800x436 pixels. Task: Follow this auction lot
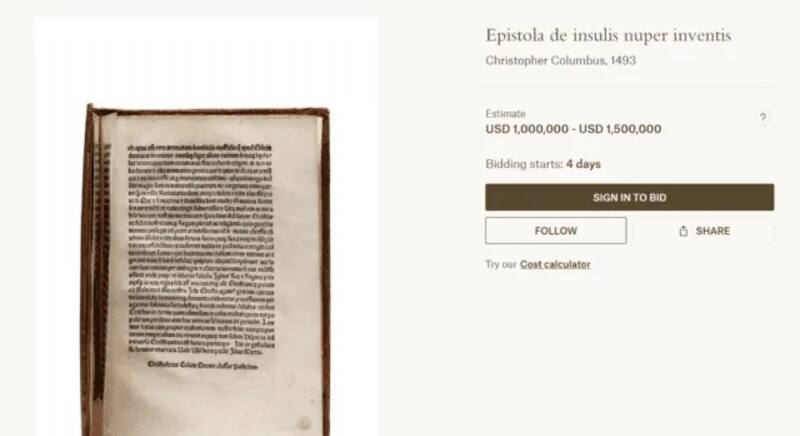tap(556, 230)
